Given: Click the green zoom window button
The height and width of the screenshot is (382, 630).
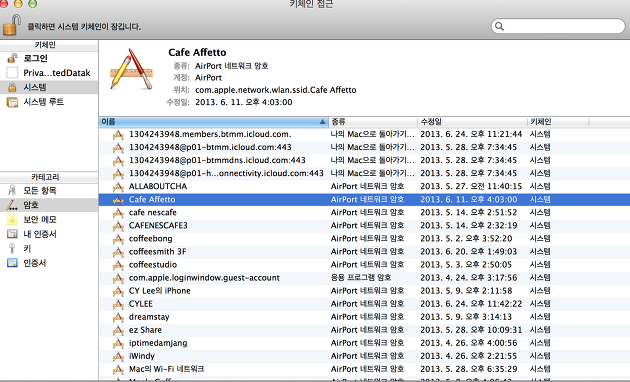Looking at the screenshot, I should 33,3.
